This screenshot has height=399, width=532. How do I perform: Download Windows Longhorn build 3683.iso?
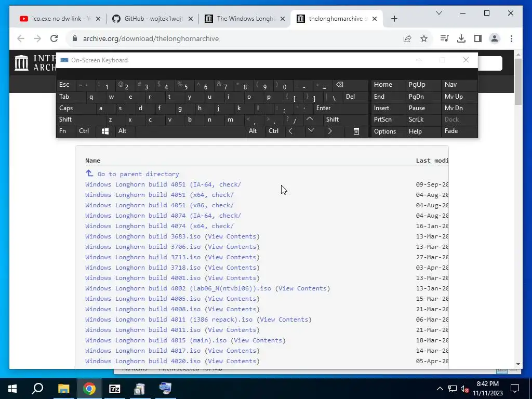click(143, 236)
